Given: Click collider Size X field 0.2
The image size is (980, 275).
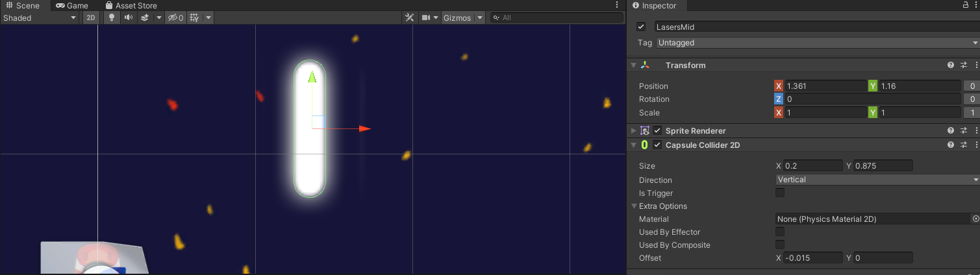Looking at the screenshot, I should tap(812, 166).
